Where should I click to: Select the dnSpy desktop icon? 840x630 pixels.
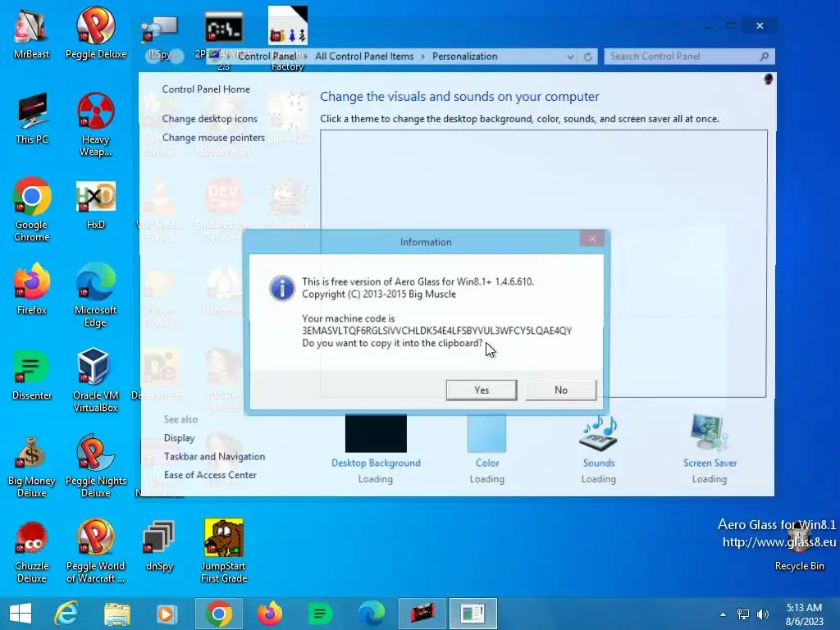point(160,546)
